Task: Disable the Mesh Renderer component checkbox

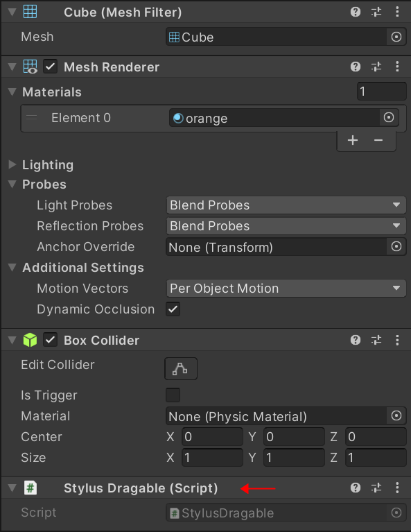Action: (50, 67)
